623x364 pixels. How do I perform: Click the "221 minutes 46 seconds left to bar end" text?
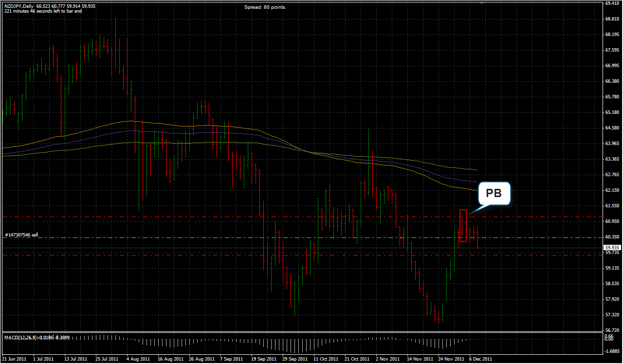click(x=42, y=11)
